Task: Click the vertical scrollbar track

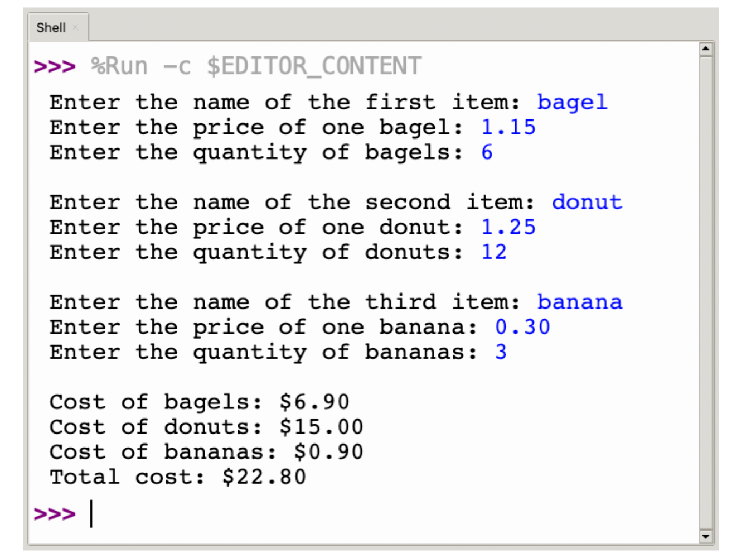Action: click(x=706, y=293)
